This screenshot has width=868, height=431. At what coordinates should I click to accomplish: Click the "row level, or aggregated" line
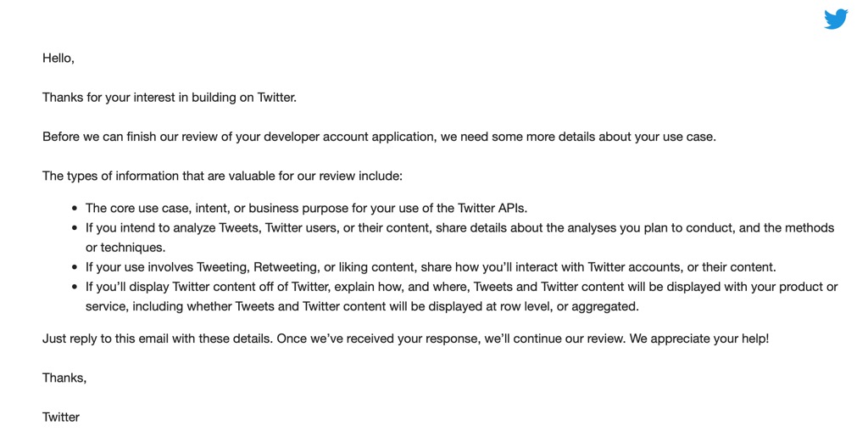[362, 306]
